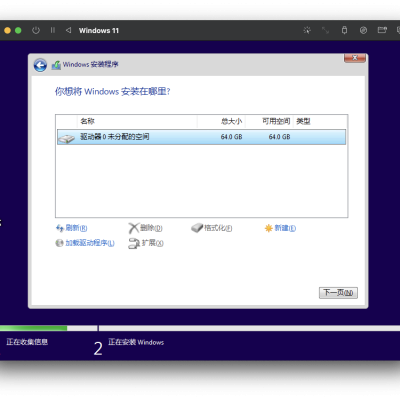Click the 可用空间 (Free space) column header
The height and width of the screenshot is (400, 400).
pos(276,121)
